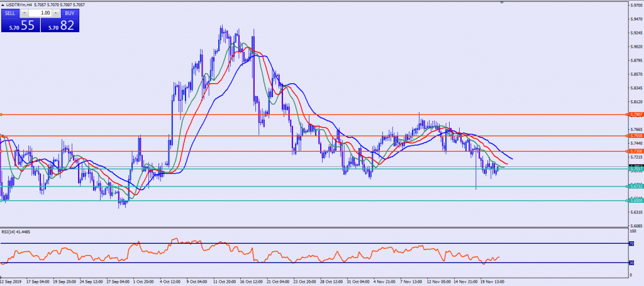Select the 5.6732 teal horizontal line label
This screenshot has height=286, width=644.
tap(635, 186)
